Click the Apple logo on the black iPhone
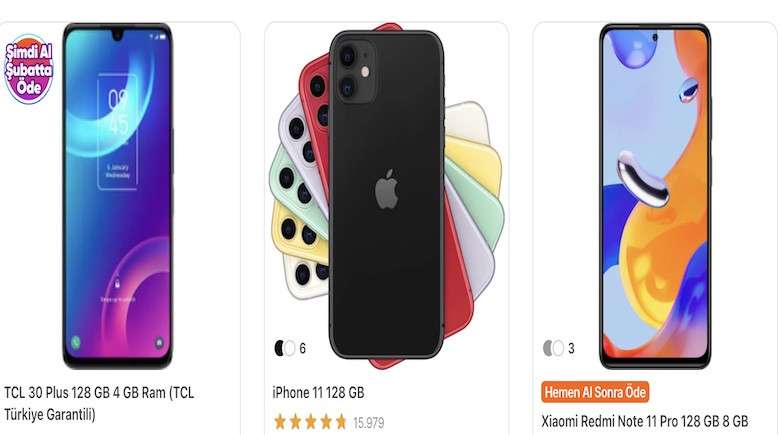The height and width of the screenshot is (435, 780). 387,189
